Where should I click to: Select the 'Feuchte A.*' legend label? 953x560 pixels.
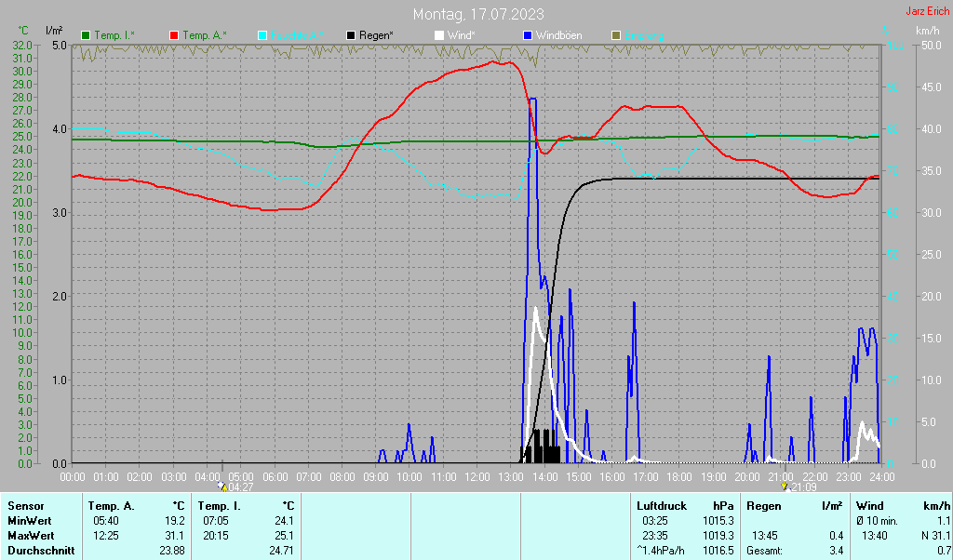click(x=297, y=36)
